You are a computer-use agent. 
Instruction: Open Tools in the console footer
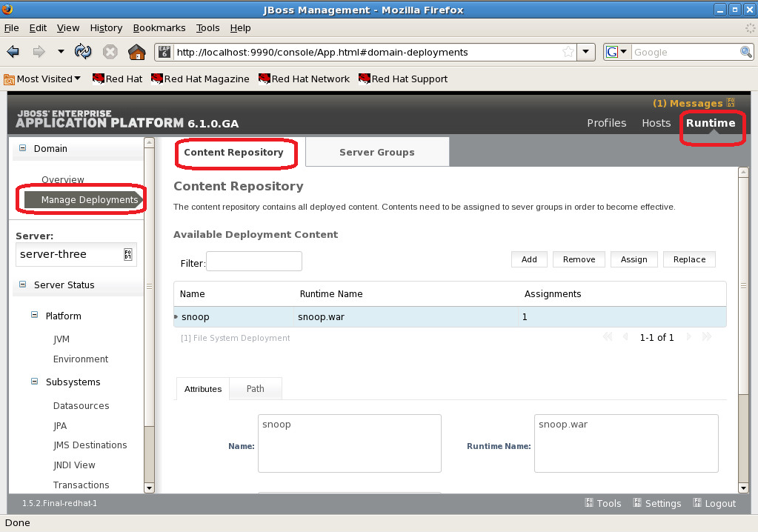[x=603, y=504]
